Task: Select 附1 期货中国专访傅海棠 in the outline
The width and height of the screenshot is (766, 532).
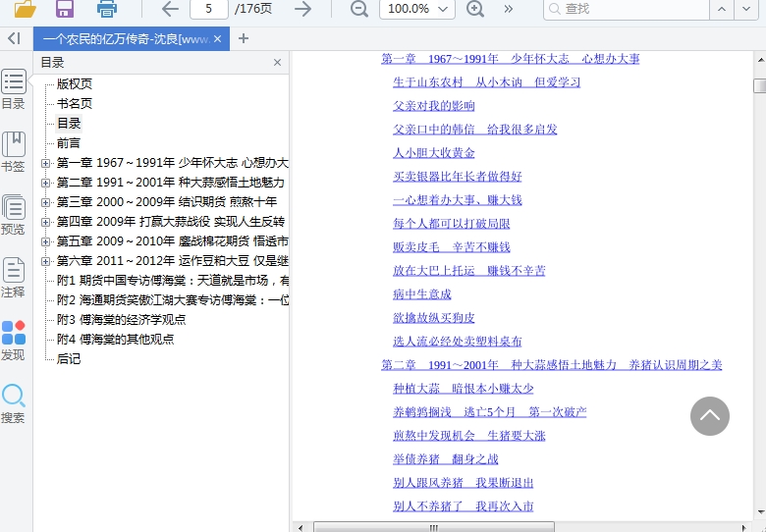Action: coord(173,281)
